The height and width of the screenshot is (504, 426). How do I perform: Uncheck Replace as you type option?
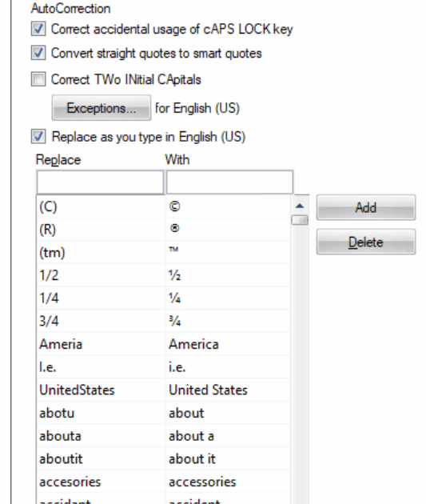[x=38, y=136]
